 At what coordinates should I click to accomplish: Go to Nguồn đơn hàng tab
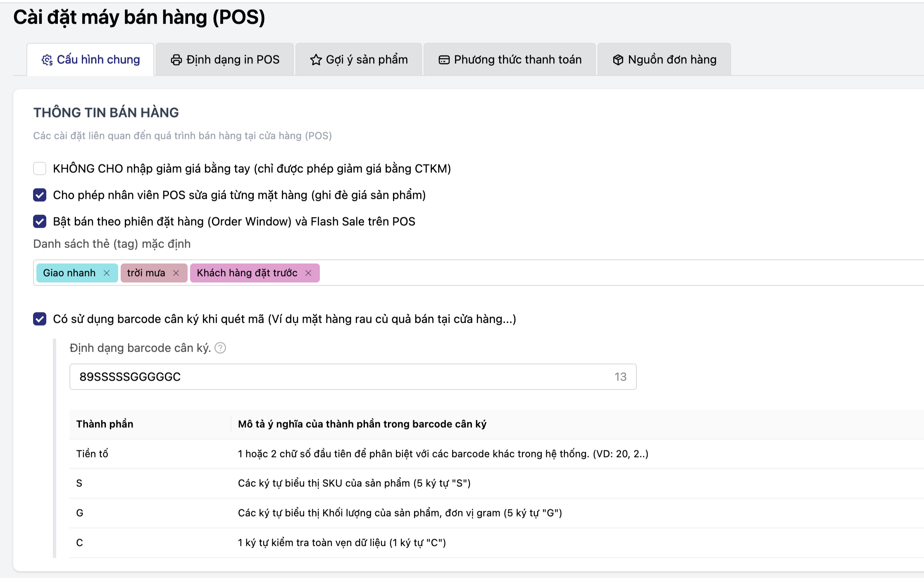(x=664, y=60)
